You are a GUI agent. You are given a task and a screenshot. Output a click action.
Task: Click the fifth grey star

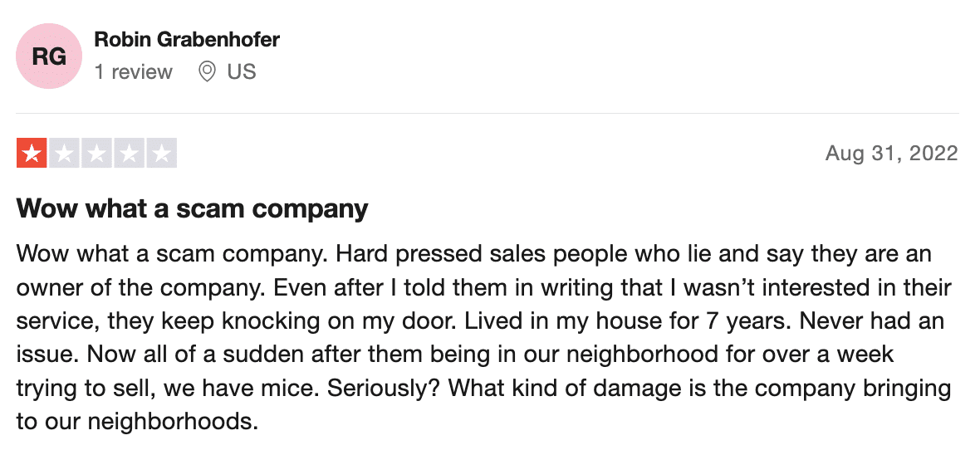point(161,153)
